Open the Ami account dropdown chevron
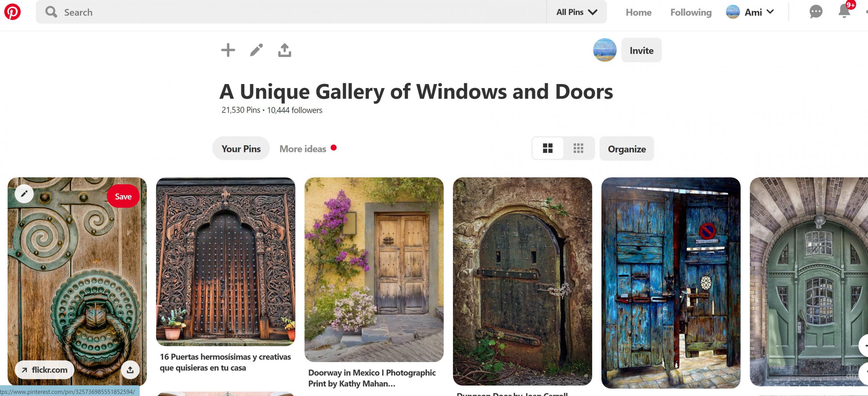868x396 pixels. click(x=770, y=12)
